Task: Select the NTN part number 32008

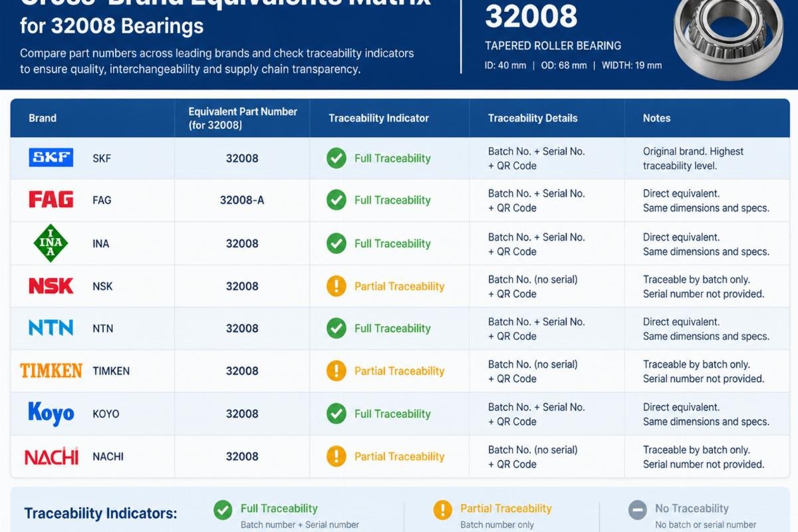Action: (242, 329)
